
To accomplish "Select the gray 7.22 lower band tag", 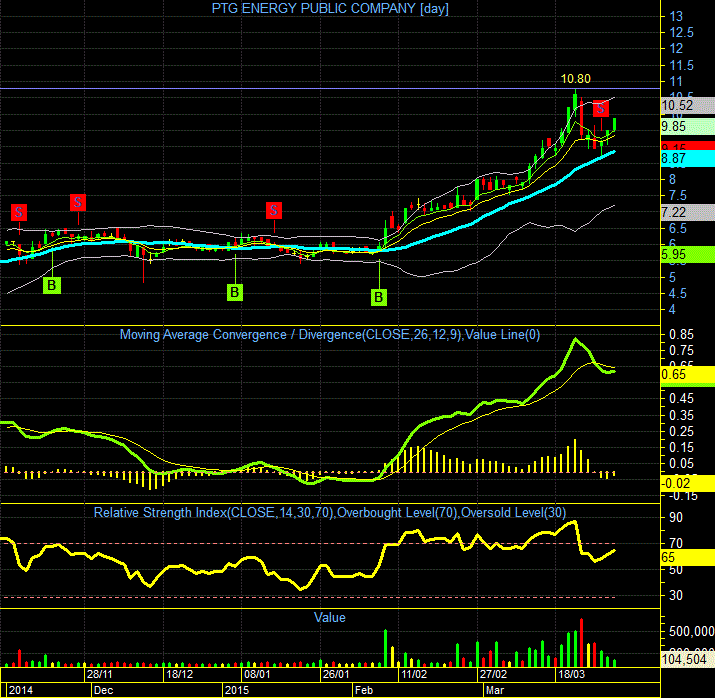I will coord(688,212).
